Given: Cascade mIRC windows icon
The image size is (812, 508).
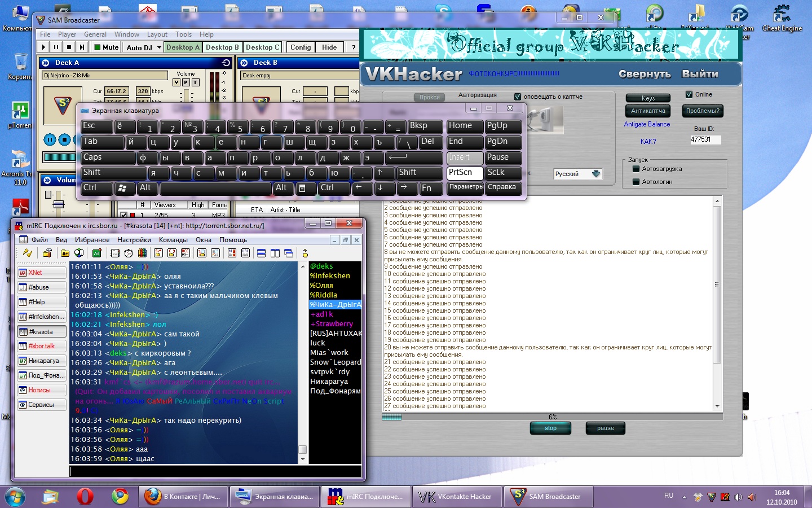Looking at the screenshot, I should tap(289, 253).
